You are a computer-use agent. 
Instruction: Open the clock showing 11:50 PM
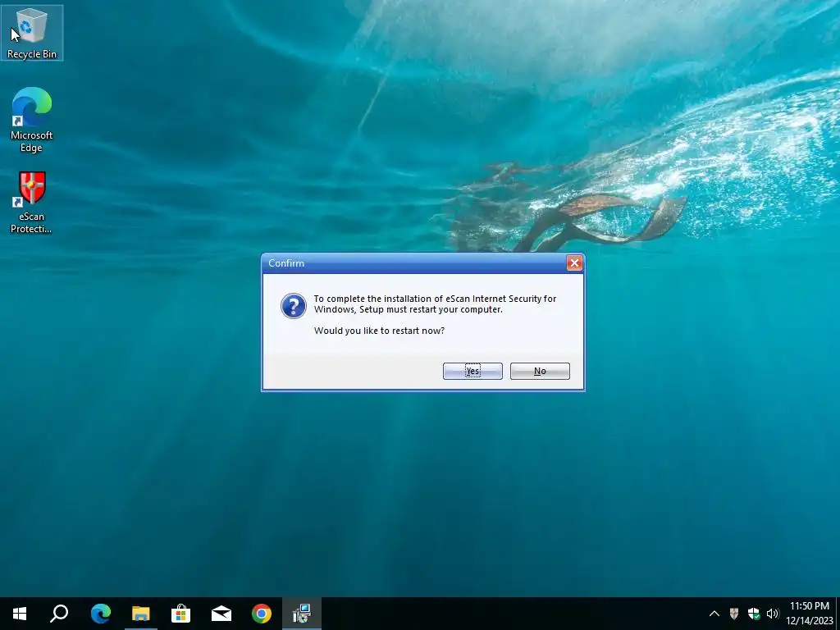point(810,614)
